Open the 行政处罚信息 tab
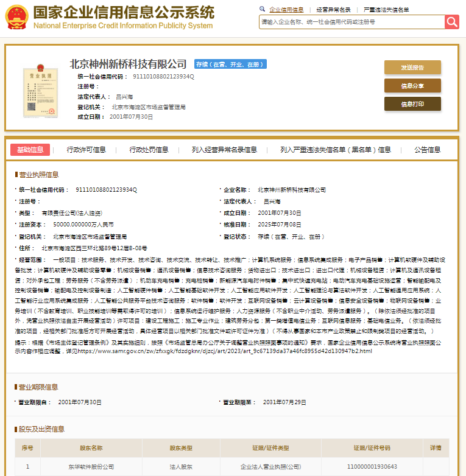Screen dimensions: 466x476 click(149, 150)
